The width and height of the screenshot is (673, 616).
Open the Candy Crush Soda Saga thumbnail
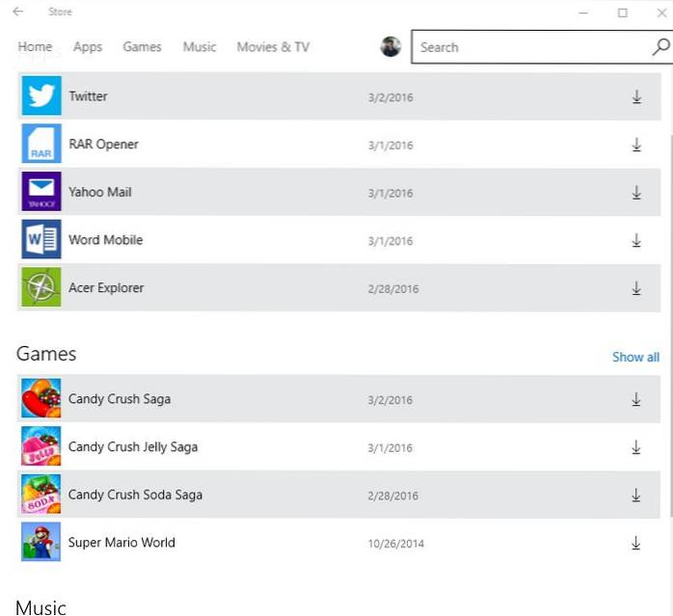pos(40,495)
